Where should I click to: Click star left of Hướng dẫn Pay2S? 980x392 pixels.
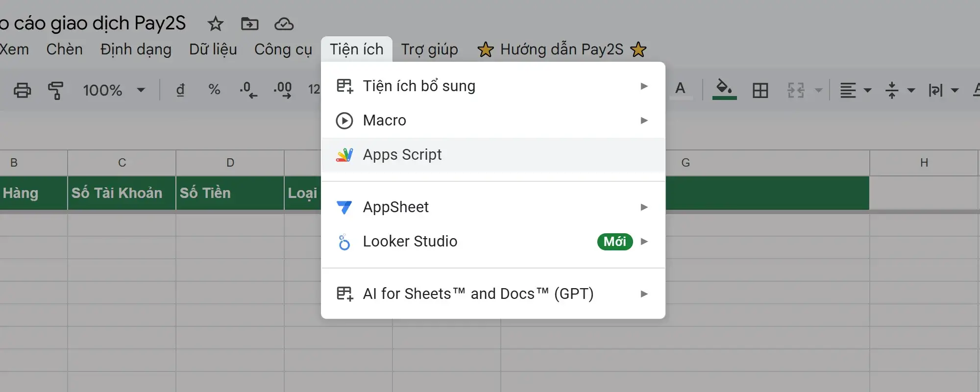tap(486, 49)
